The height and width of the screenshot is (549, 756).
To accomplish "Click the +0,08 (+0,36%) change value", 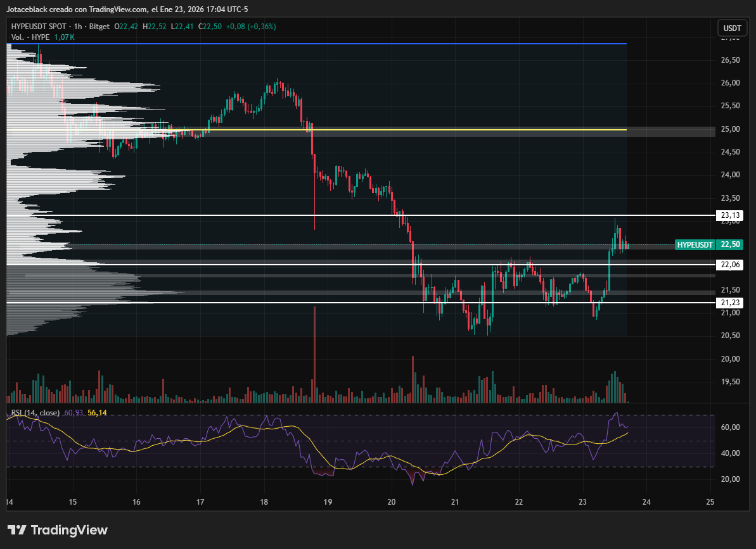I will (x=252, y=27).
